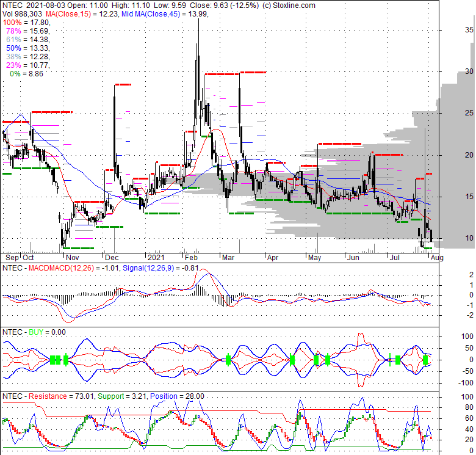Click the position panel axis value 80
476x455 pixels.
point(469,407)
